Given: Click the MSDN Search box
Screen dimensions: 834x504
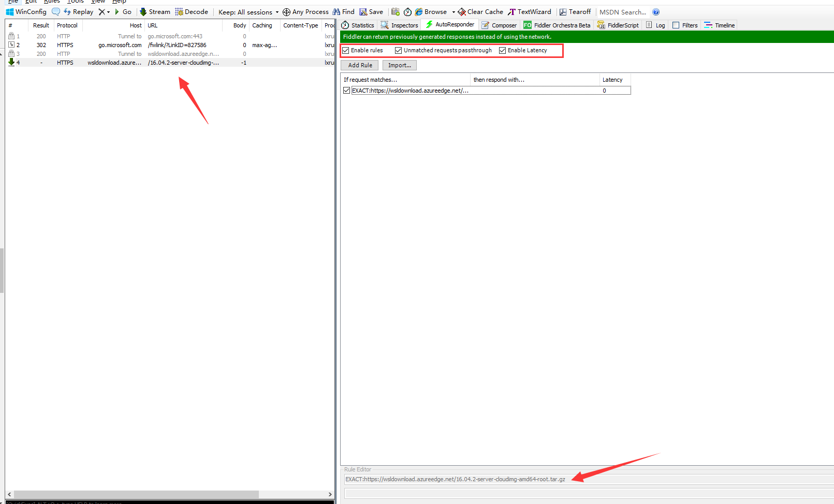Looking at the screenshot, I should (x=623, y=12).
